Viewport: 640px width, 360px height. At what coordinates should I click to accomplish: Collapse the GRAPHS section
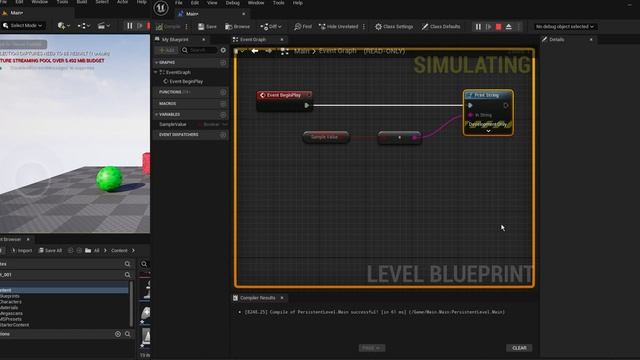(x=156, y=62)
